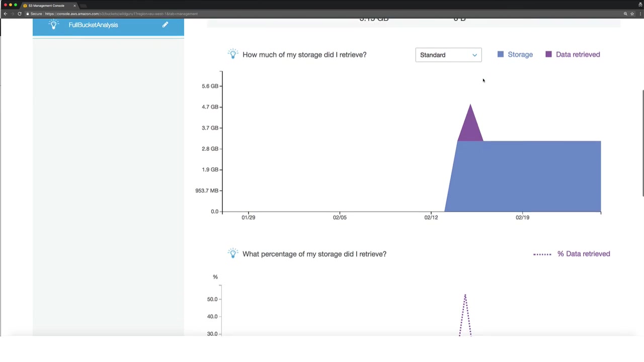Image resolution: width=644 pixels, height=362 pixels.
Task: Click the page vertical scrollbar thumb
Action: [x=642, y=143]
